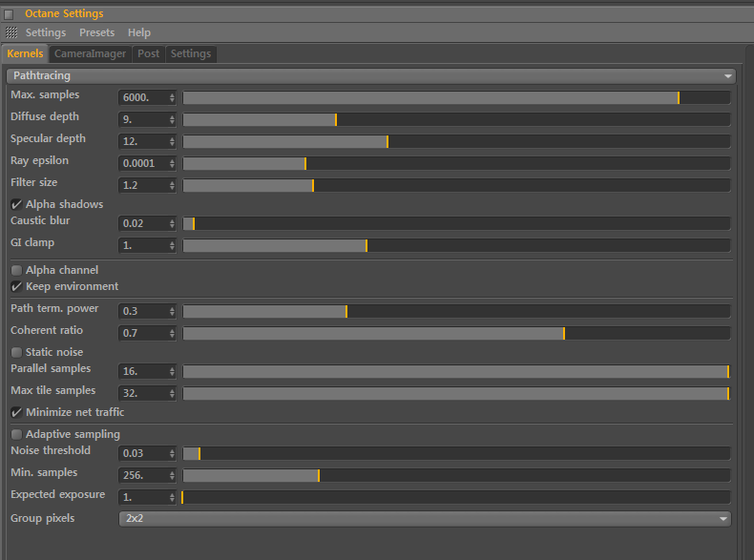Open the Presets menu
The image size is (754, 560).
coord(96,32)
